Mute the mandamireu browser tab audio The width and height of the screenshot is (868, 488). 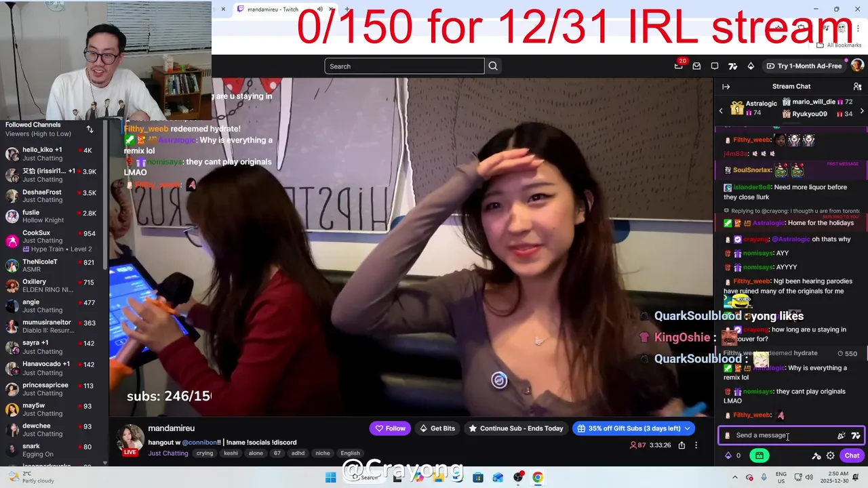point(320,9)
